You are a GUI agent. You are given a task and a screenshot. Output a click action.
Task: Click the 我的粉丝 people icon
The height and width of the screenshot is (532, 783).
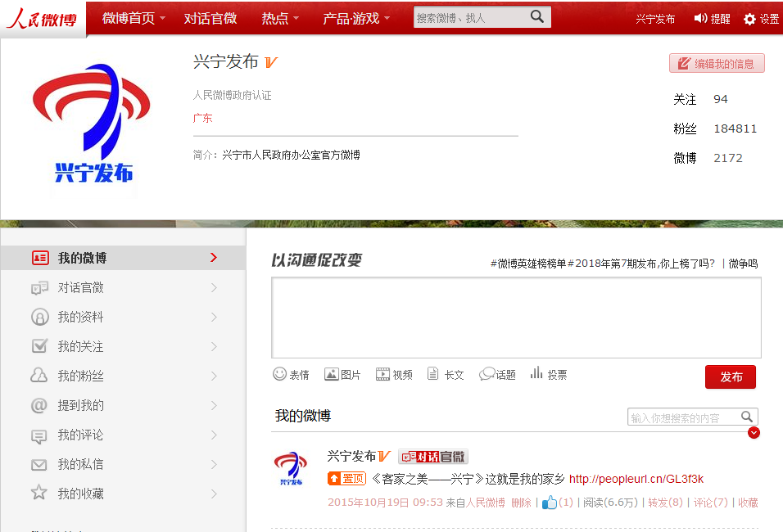point(39,376)
